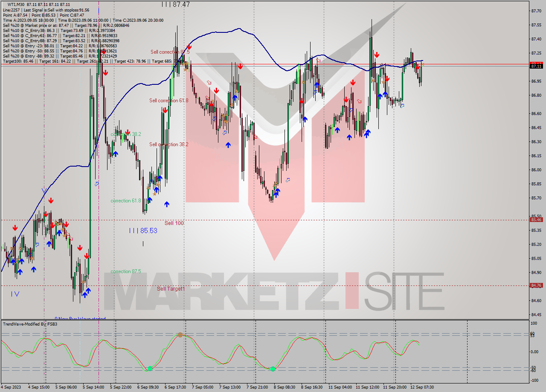Click the '6 Sep 17:30' time axis label

[176, 387]
